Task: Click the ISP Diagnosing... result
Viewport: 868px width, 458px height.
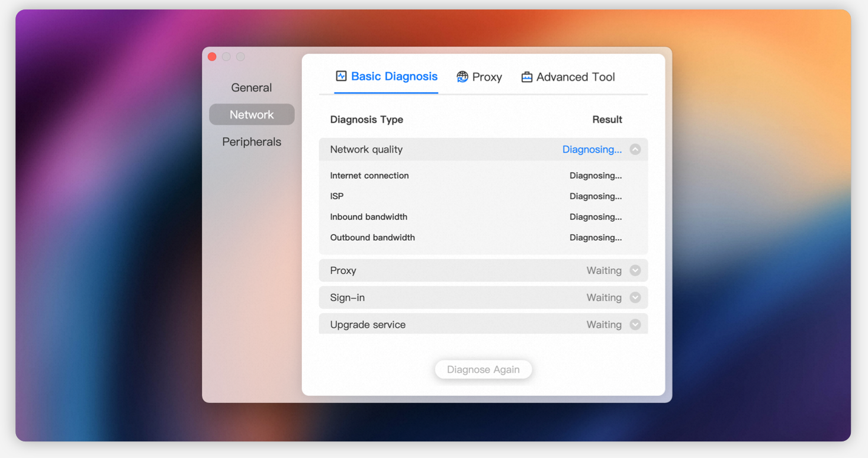Action: click(596, 196)
